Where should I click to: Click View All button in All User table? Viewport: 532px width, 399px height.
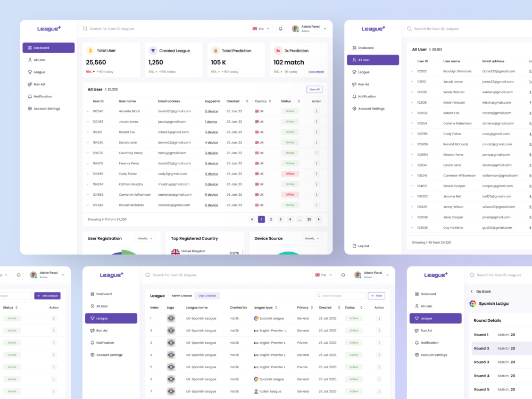(x=314, y=89)
